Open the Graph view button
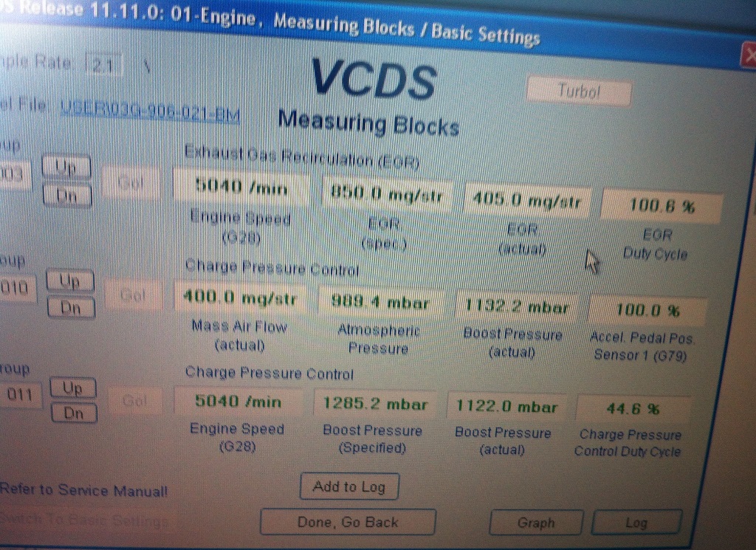 536,523
